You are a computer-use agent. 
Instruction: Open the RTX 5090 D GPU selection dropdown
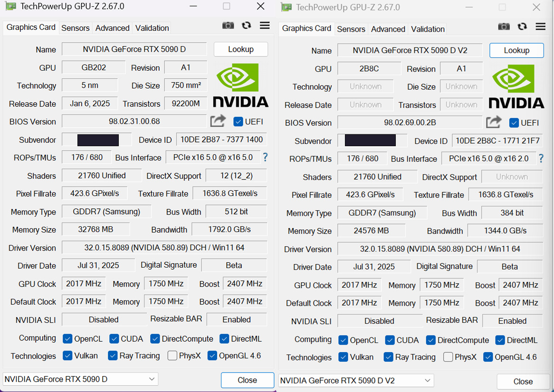click(x=81, y=379)
